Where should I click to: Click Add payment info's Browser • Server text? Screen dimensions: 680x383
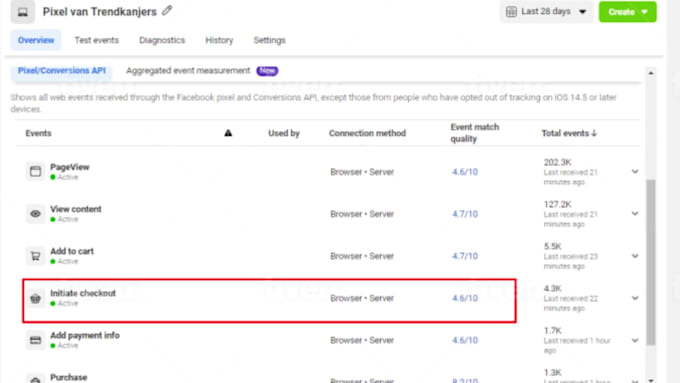362,340
